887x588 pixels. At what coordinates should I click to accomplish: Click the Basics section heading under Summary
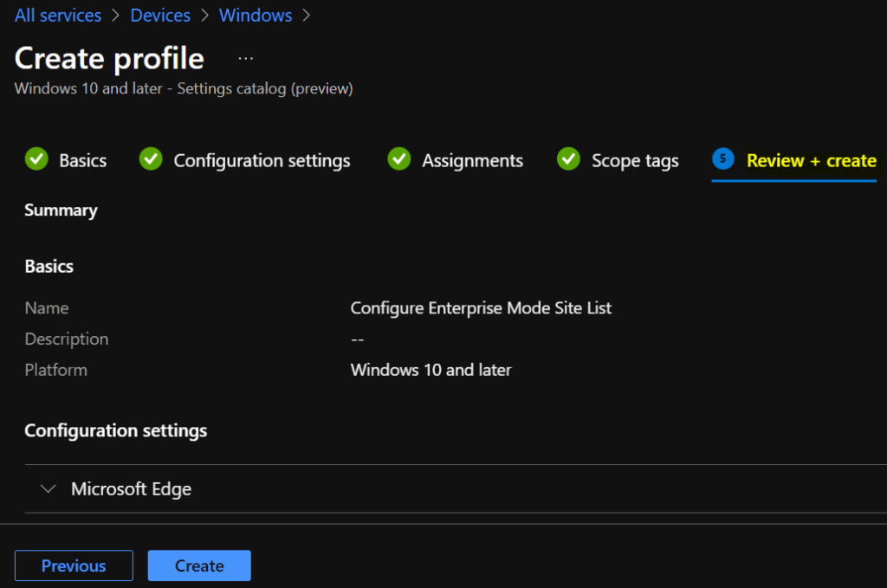49,267
